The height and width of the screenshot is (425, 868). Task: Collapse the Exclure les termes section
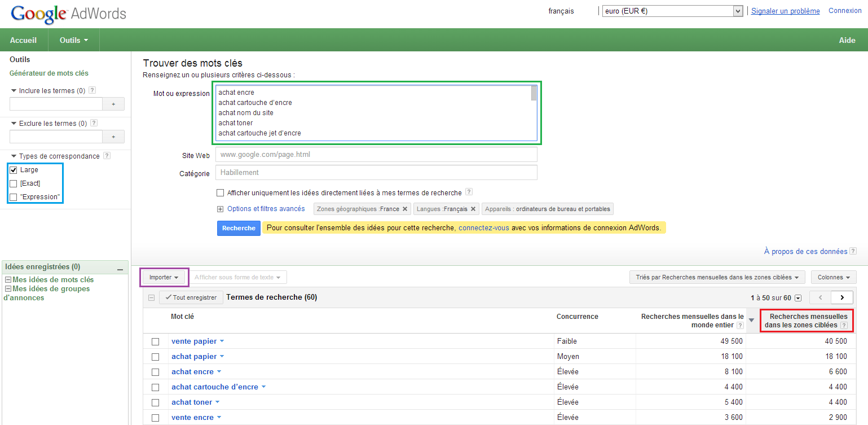(14, 124)
